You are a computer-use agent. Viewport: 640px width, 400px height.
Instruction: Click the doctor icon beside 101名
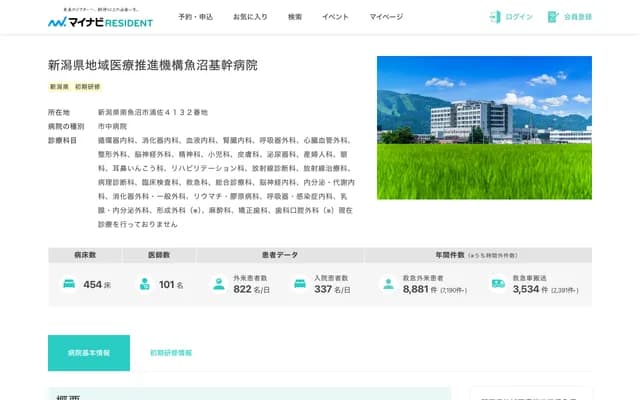pyautogui.click(x=146, y=284)
